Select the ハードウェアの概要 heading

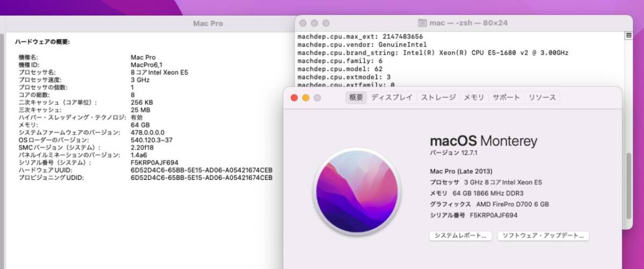coord(42,41)
